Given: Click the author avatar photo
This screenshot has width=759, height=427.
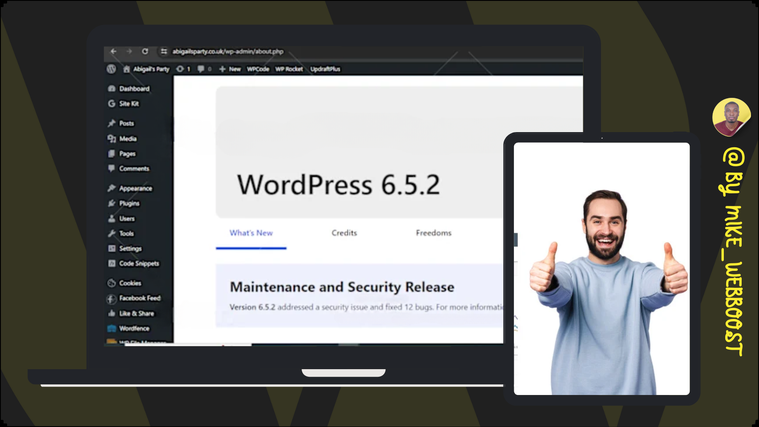Looking at the screenshot, I should 731,117.
